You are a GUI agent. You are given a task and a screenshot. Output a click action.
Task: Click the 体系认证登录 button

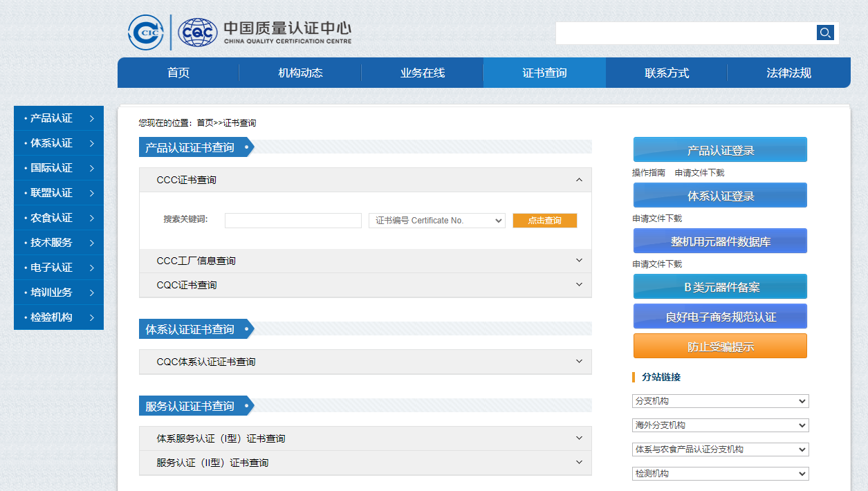pos(720,195)
